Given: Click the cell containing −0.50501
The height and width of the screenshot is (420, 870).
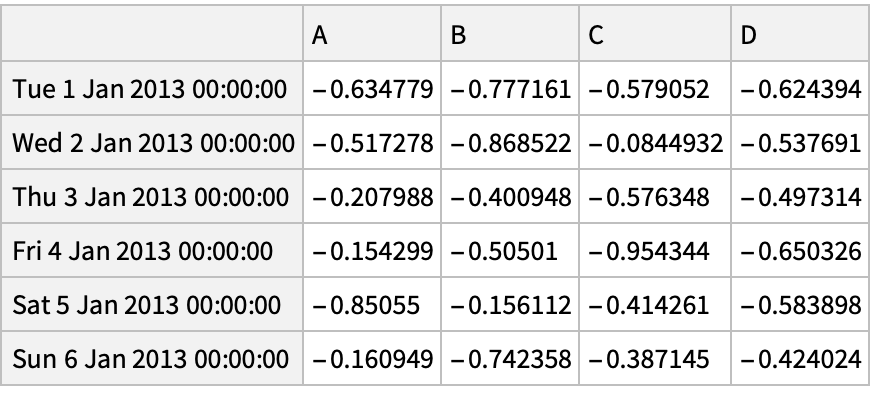Looking at the screenshot, I should coord(511,250).
